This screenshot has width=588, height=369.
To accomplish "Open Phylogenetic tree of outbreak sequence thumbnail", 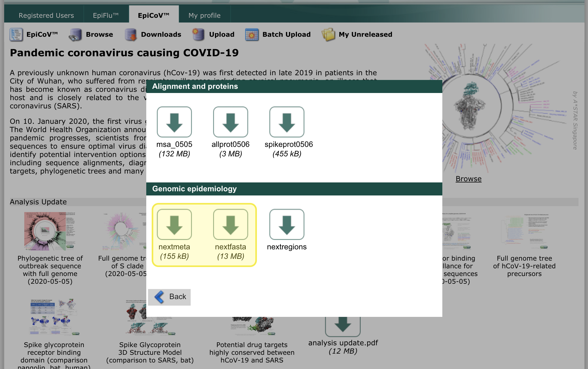I will [50, 231].
